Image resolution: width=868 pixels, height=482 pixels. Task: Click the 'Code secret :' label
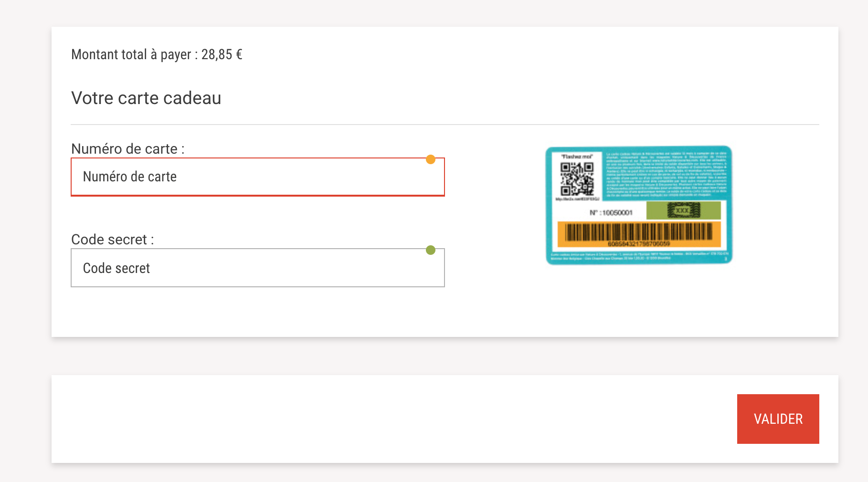point(113,240)
